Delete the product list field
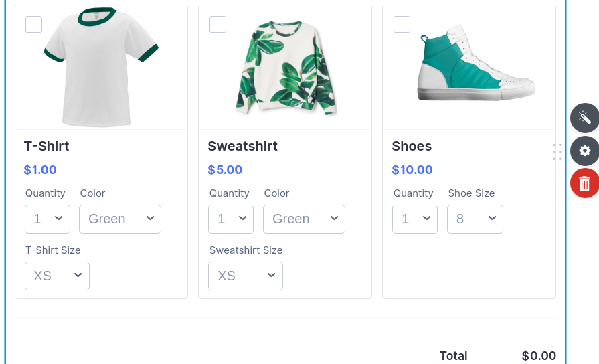This screenshot has width=599, height=364. [x=584, y=183]
